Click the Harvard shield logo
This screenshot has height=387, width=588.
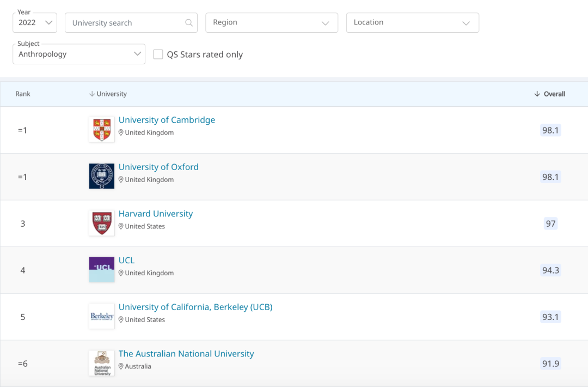[102, 223]
